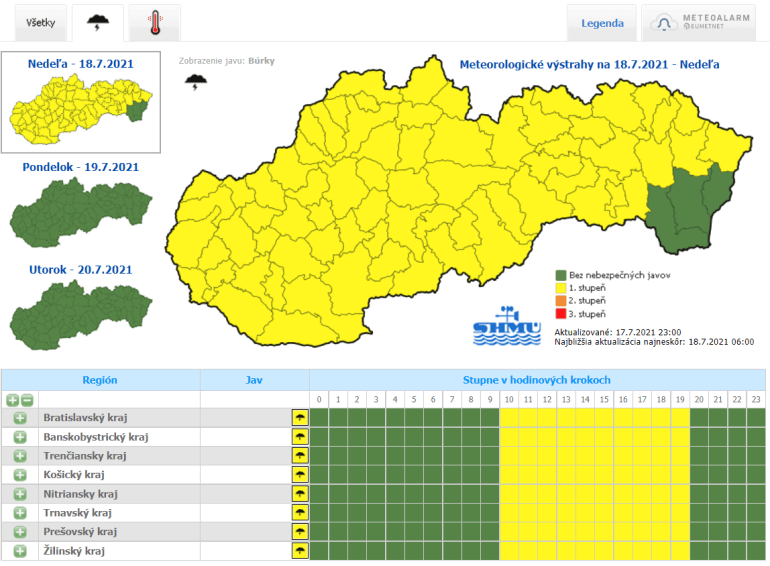This screenshot has height=566, width=770.
Task: Select the Nedeľa 18.7.2021 map thumbnail
Action: pos(81,109)
